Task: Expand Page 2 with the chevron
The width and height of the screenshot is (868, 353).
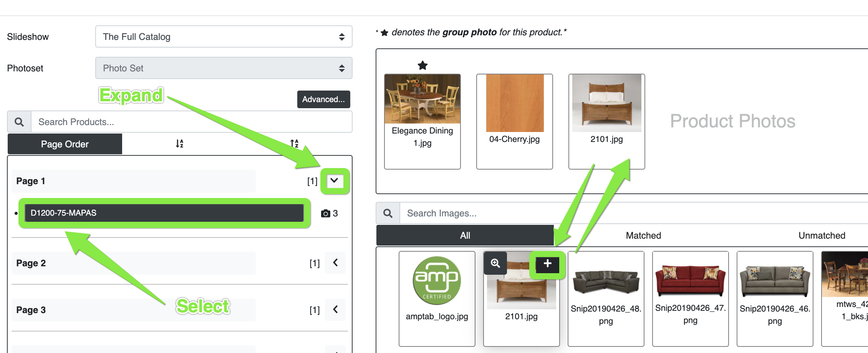Action: pyautogui.click(x=335, y=263)
